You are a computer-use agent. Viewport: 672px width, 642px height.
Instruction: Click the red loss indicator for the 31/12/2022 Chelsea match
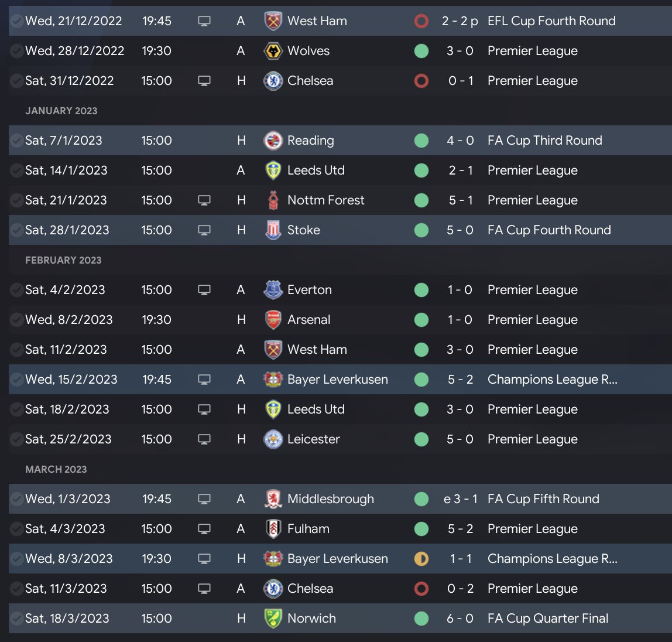coord(421,81)
